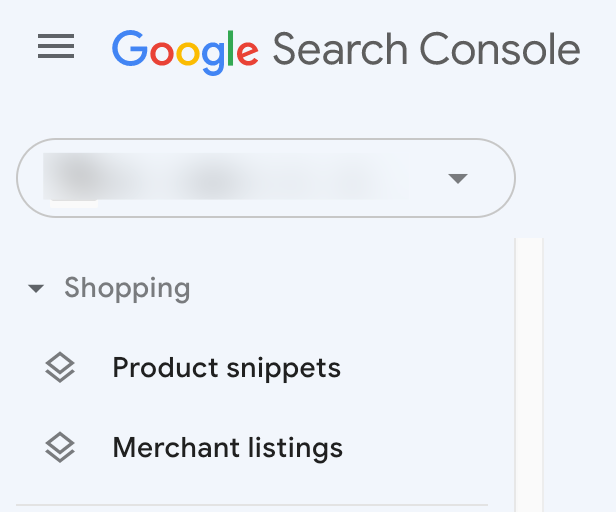
Task: Click the red e of Google logo
Action: 247,53
